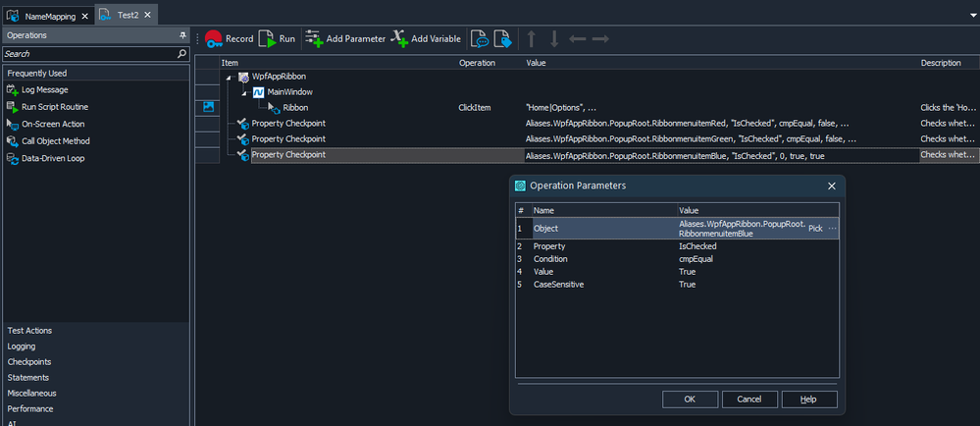
Task: Click Cancel in Operation Parameters dialog
Action: (x=749, y=399)
